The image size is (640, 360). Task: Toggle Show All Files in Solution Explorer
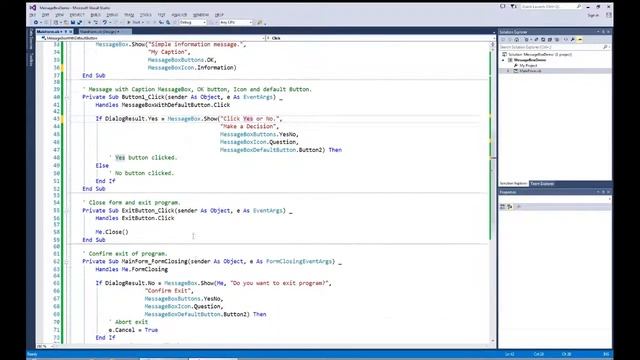[x=557, y=40]
